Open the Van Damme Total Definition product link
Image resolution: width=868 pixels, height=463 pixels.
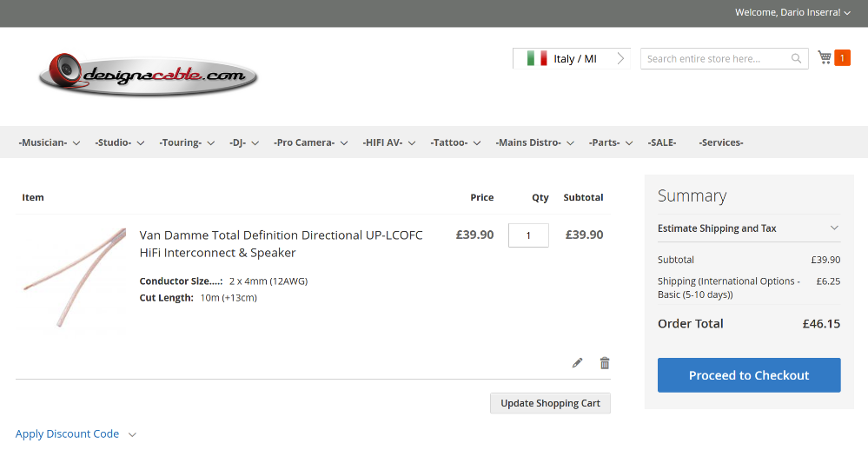tap(281, 243)
